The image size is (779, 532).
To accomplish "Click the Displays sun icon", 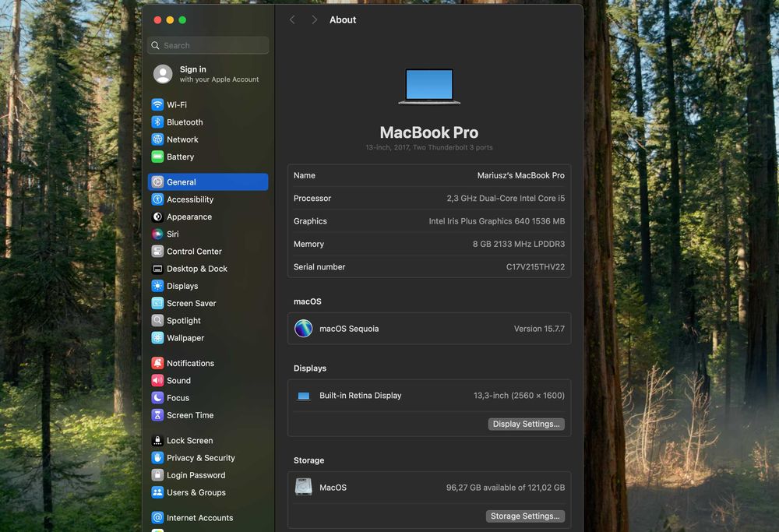I will [157, 286].
